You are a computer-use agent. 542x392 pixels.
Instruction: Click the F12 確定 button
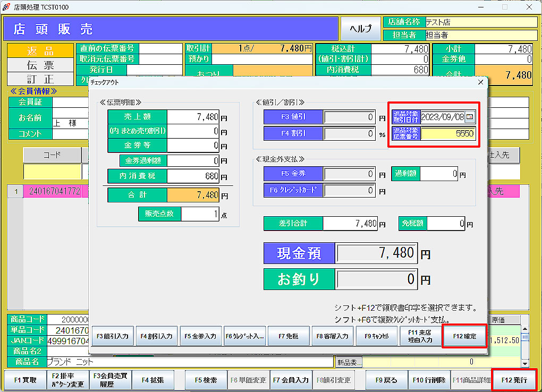tap(464, 336)
